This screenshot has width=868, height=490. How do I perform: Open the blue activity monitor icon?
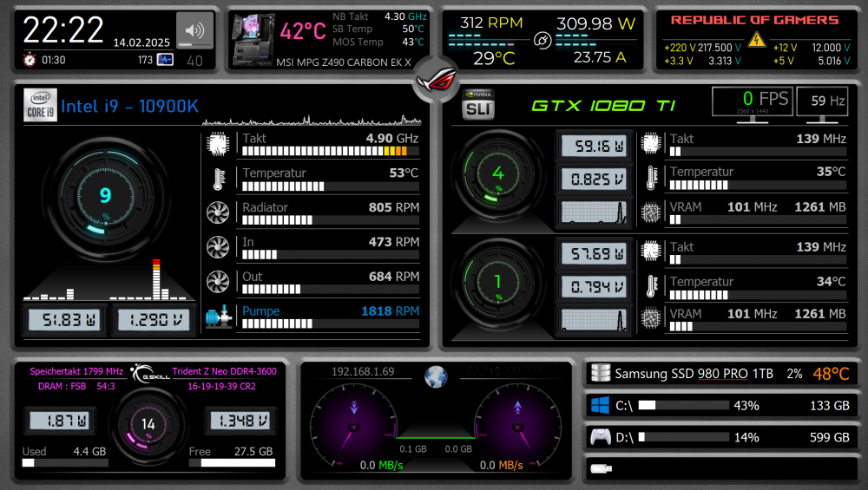(x=165, y=60)
